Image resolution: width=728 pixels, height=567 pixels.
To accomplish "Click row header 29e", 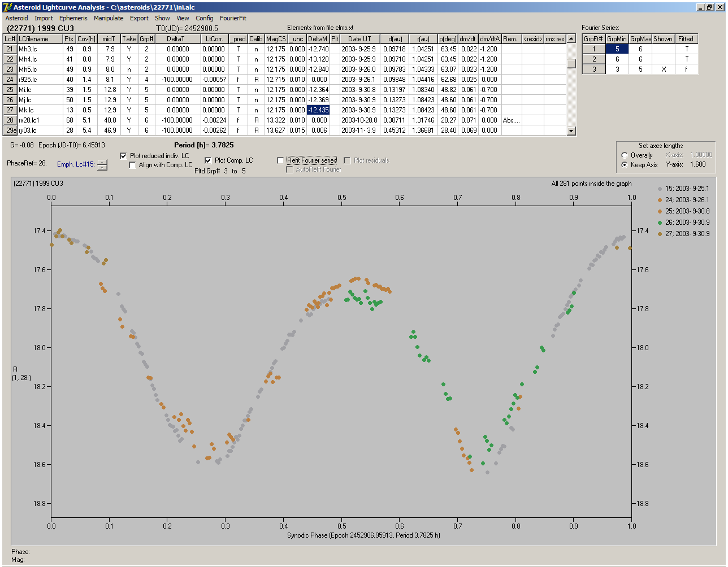I will (x=10, y=130).
